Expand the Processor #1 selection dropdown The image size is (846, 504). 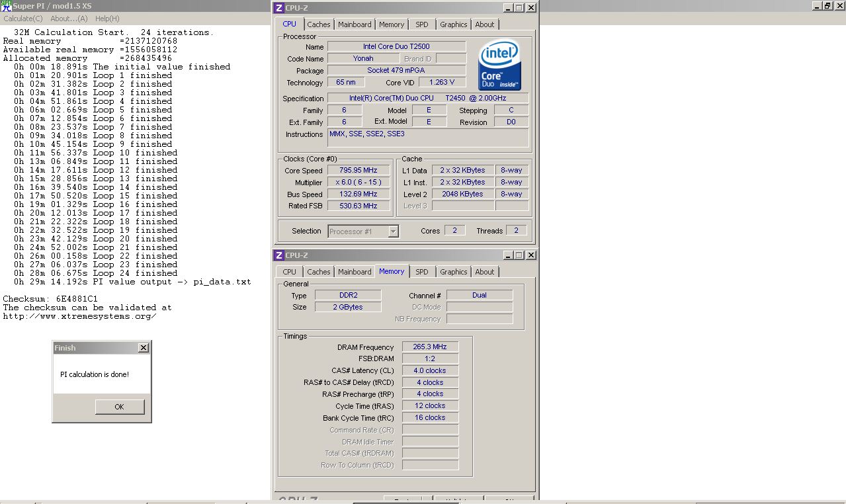394,231
